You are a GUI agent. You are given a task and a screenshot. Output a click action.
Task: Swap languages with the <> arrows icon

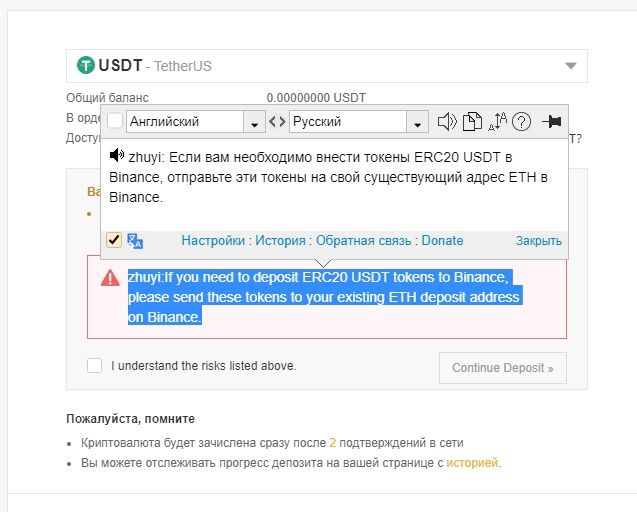coord(277,121)
